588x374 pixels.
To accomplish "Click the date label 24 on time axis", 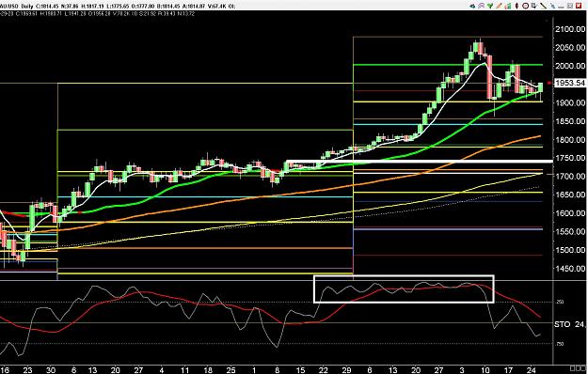I will [532, 370].
